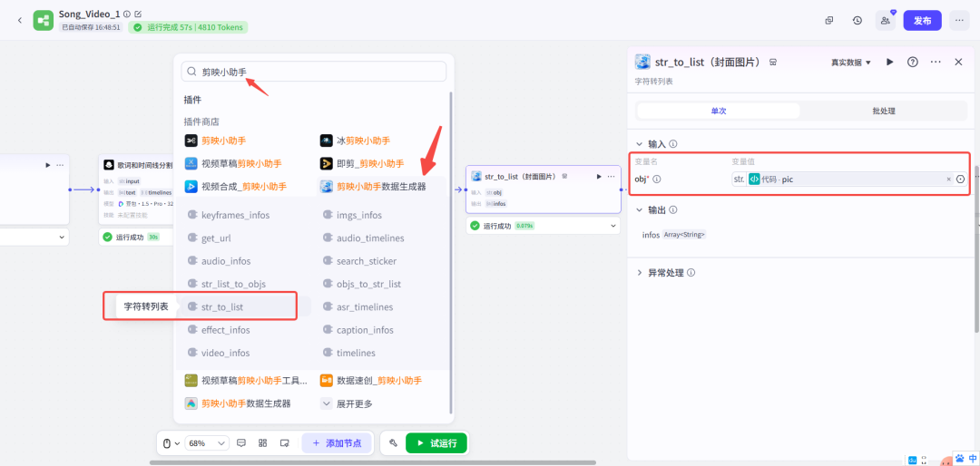Click the comment icon in bottom toolbar
This screenshot has height=466, width=980.
coord(242,443)
